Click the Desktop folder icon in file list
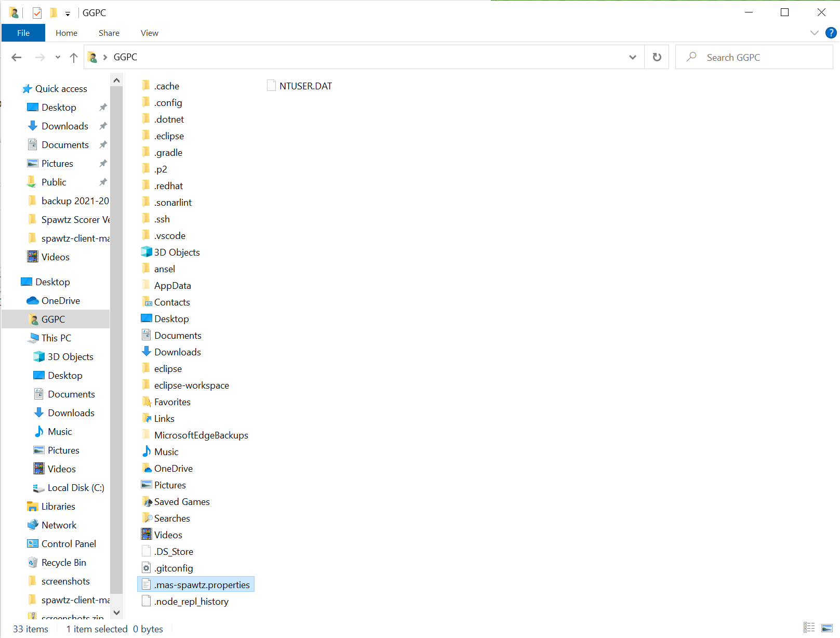The height and width of the screenshot is (638, 840). (146, 318)
